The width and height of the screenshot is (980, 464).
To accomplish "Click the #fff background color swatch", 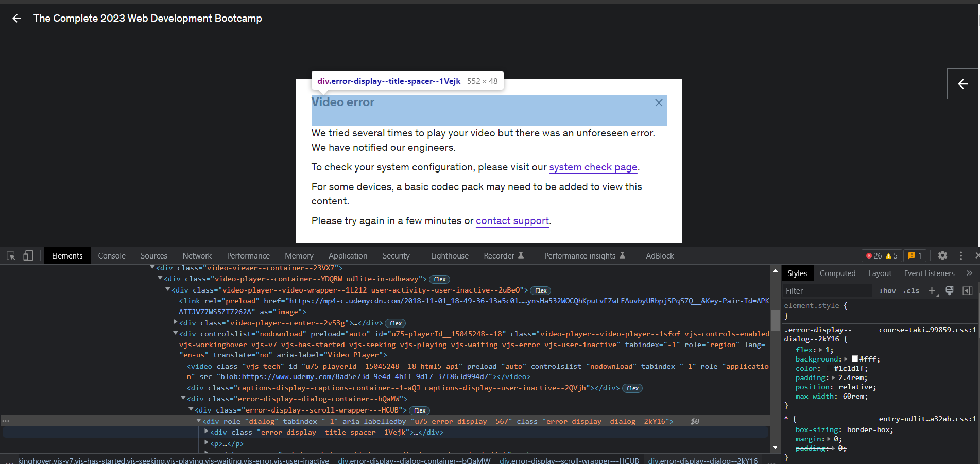I will pyautogui.click(x=855, y=359).
